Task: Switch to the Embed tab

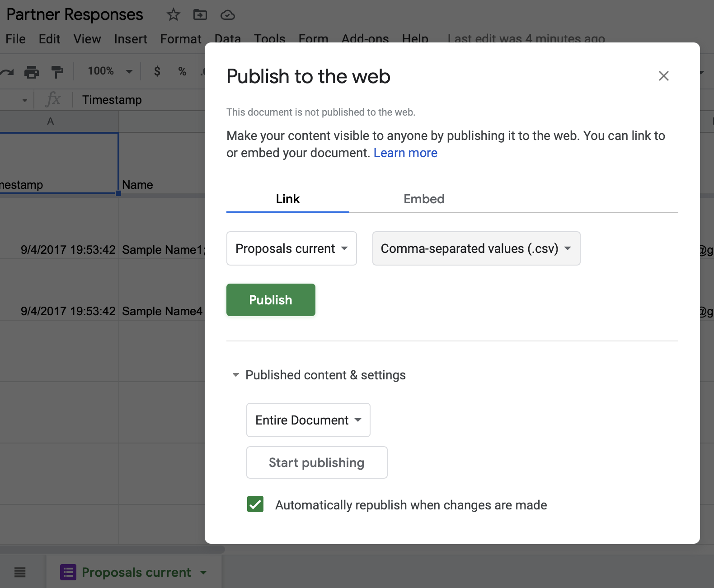Action: [x=424, y=199]
